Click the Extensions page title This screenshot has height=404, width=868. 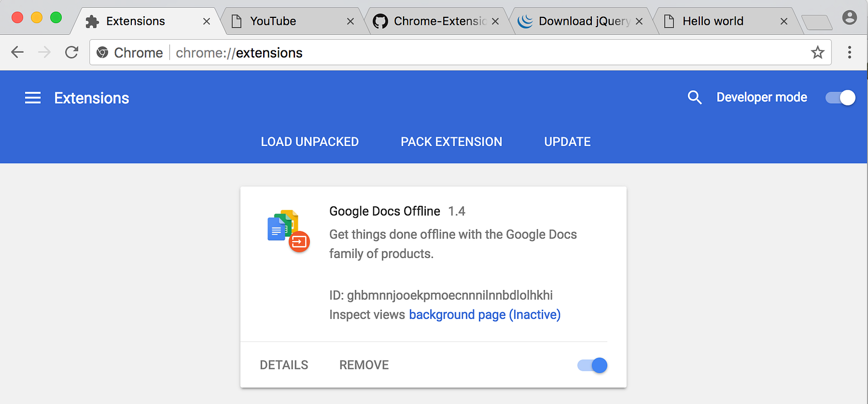coord(92,98)
